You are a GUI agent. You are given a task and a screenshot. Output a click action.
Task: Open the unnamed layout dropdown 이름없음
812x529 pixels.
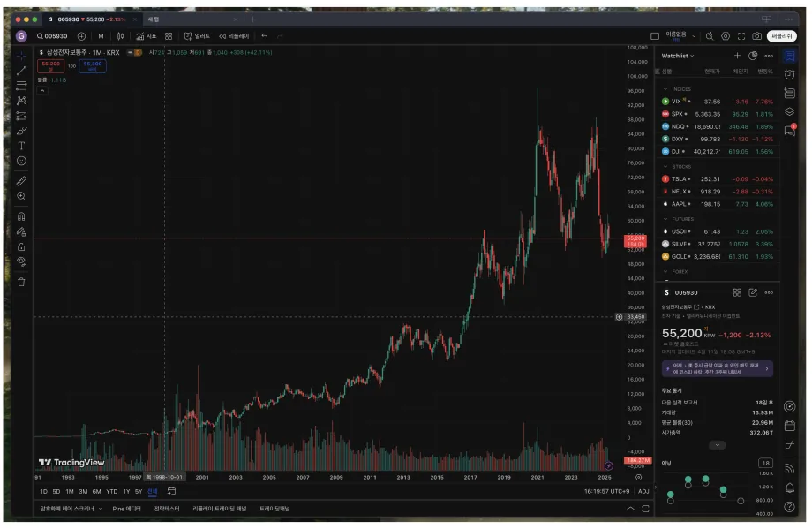680,36
